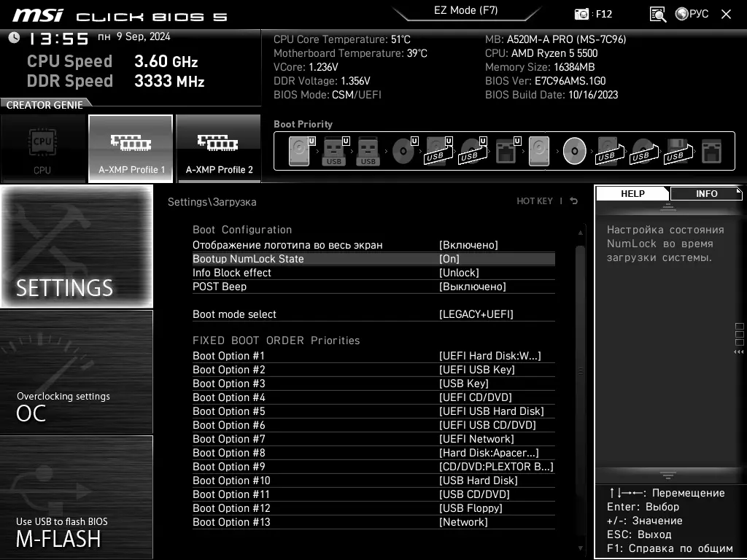Image resolution: width=747 pixels, height=560 pixels.
Task: Open the BIOS search icon
Action: 657,14
